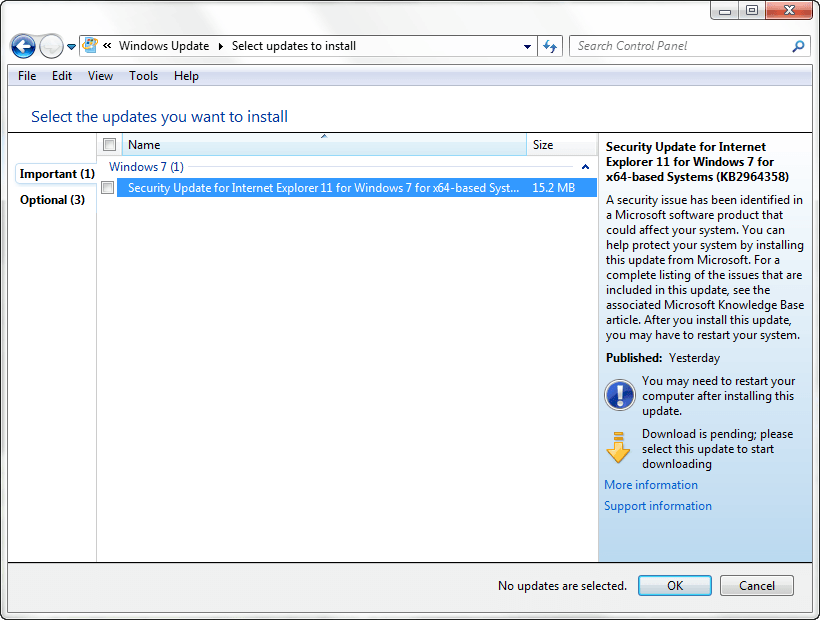This screenshot has width=820, height=620.
Task: Open the More information link
Action: coord(651,485)
